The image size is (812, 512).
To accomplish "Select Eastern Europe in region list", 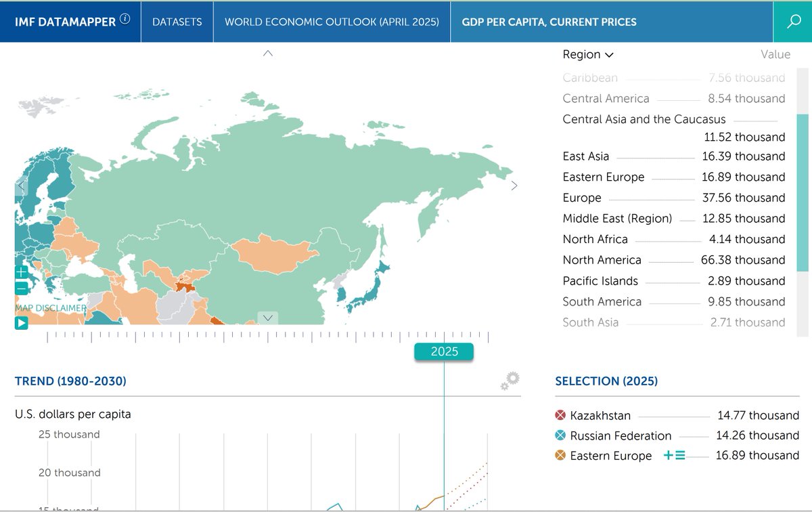I will [674, 177].
